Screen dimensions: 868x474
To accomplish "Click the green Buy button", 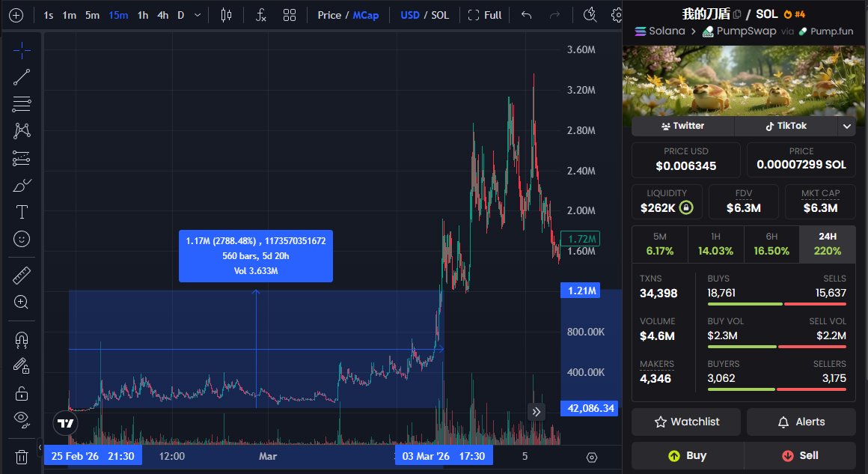I will point(688,456).
